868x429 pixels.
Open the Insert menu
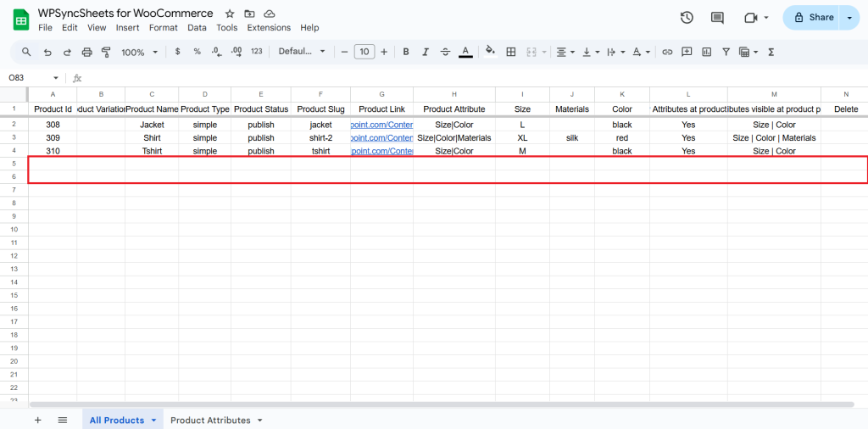click(128, 28)
